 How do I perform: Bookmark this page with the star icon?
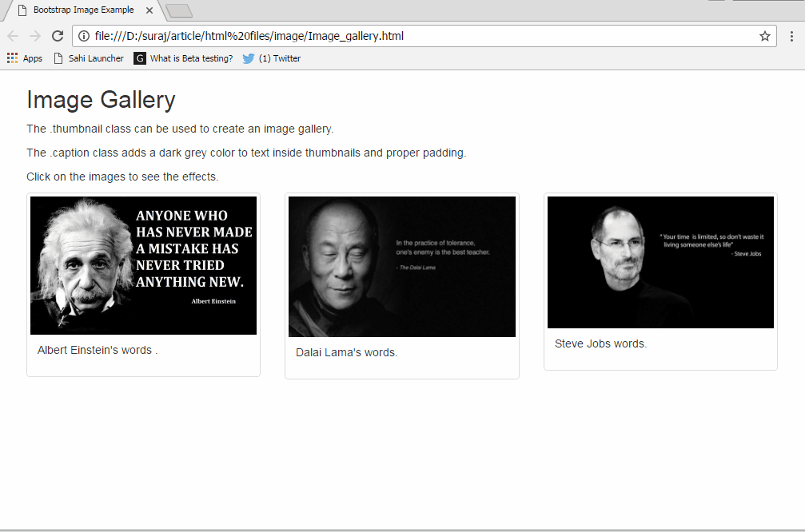pyautogui.click(x=765, y=36)
